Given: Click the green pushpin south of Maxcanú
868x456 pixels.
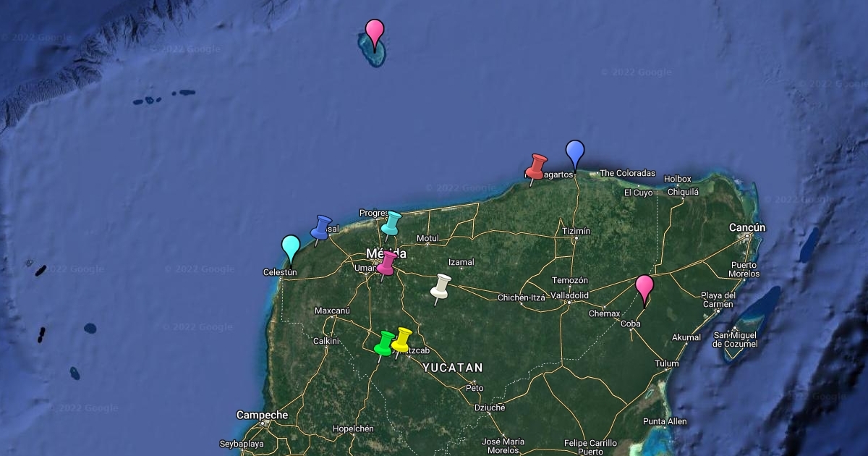Looking at the screenshot, I should point(384,342).
